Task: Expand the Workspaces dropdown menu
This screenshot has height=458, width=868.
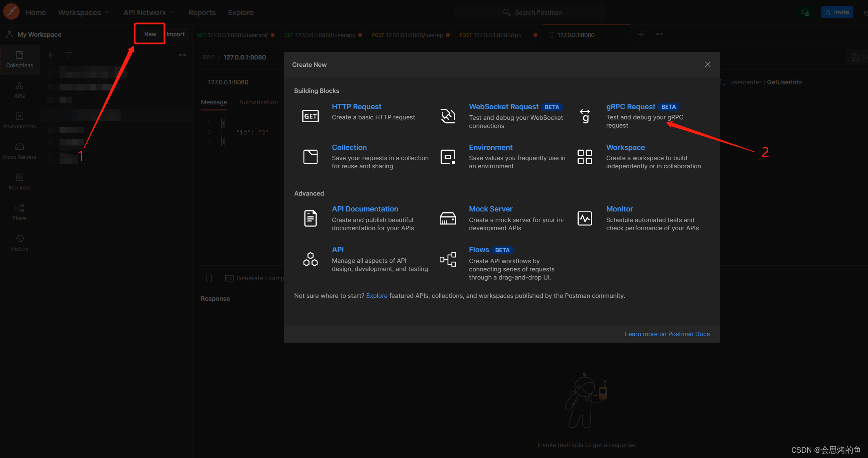Action: [x=84, y=13]
